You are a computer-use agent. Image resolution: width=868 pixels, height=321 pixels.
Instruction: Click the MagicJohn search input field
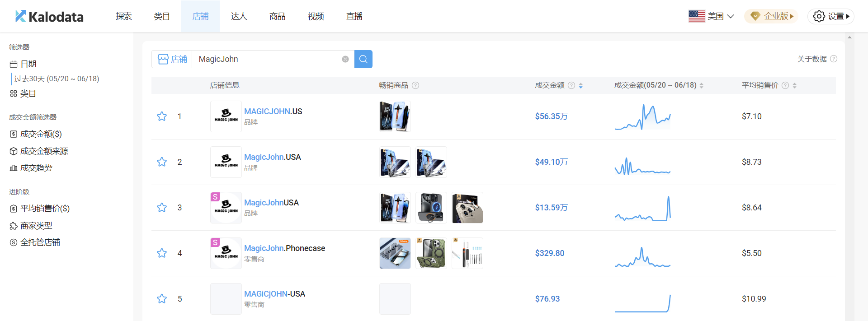click(x=267, y=59)
